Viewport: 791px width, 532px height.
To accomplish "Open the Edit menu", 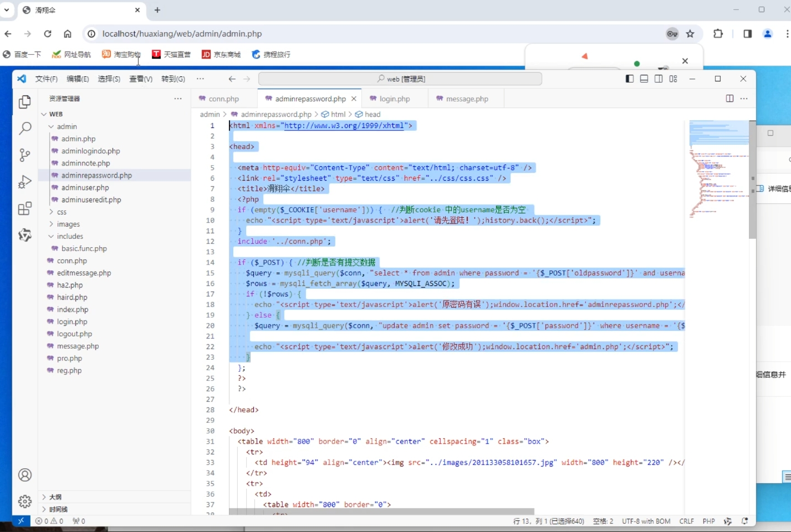I will 78,79.
